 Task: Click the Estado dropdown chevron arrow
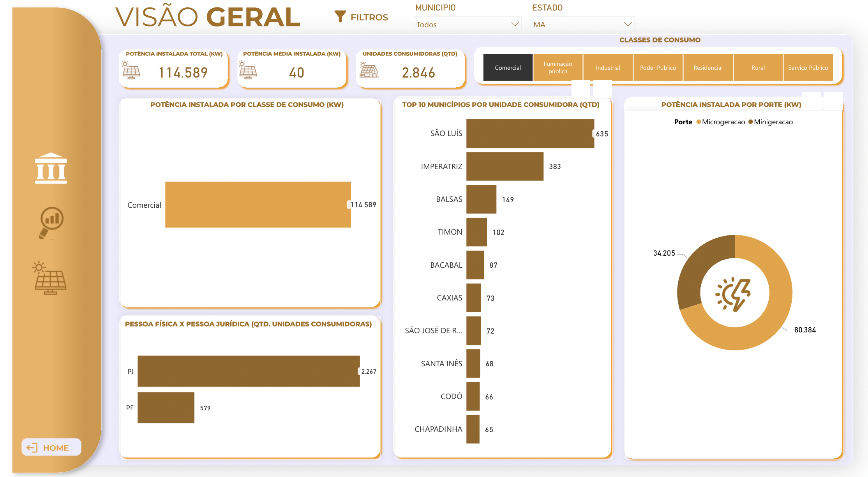click(627, 24)
